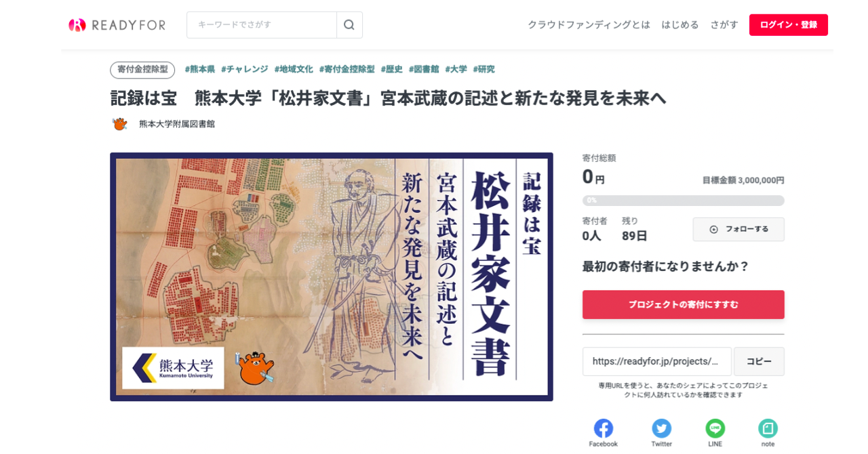Click the コピー button next to URL
Image resolution: width=868 pixels, height=454 pixels.
[x=759, y=362]
